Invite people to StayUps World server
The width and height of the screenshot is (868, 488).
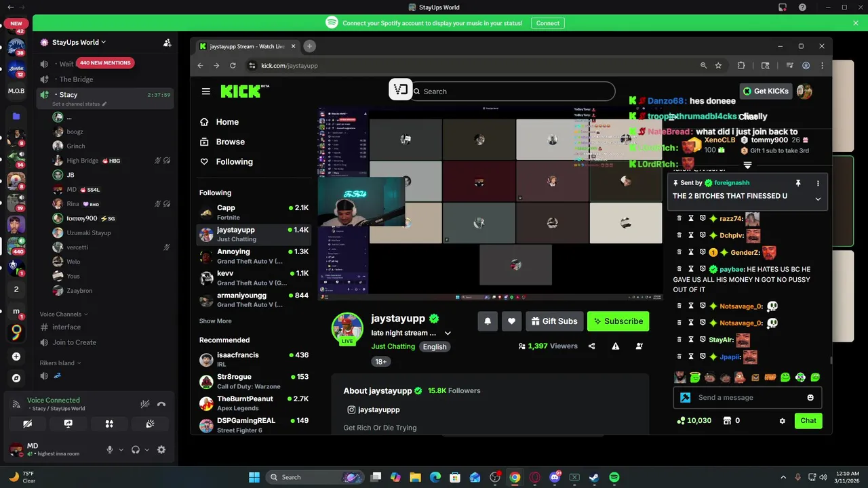167,42
